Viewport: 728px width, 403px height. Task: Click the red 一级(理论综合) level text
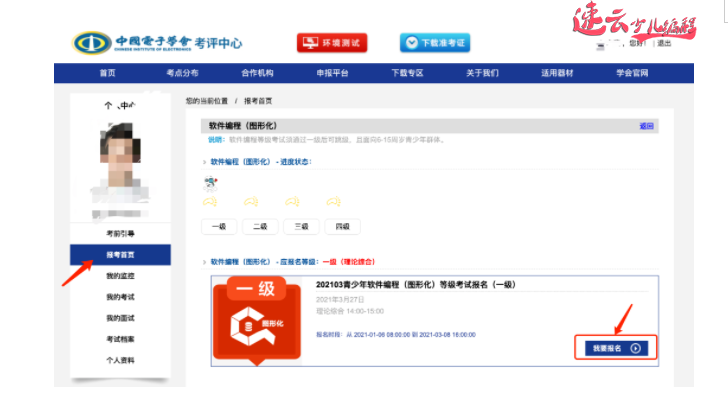point(349,262)
